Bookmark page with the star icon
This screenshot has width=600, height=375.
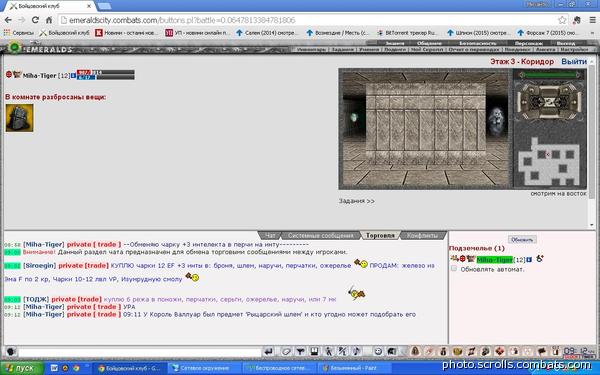562,20
